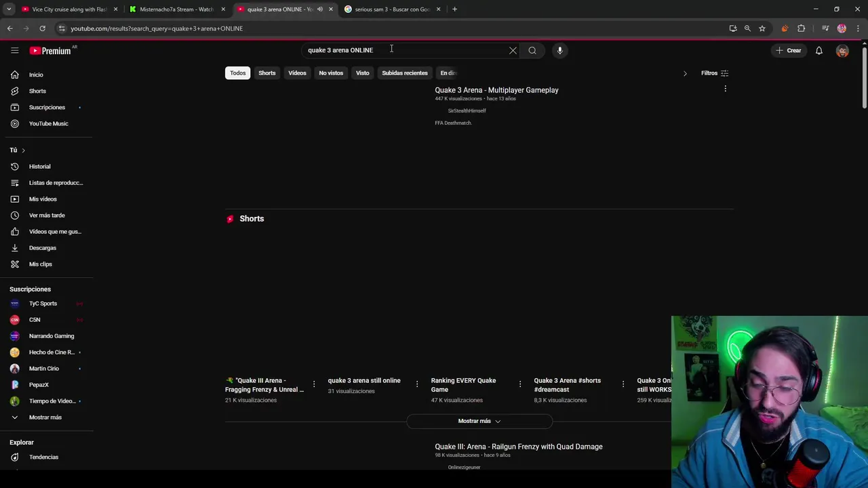The width and height of the screenshot is (868, 488).
Task: Show more filter chips with right arrow
Action: 684,73
